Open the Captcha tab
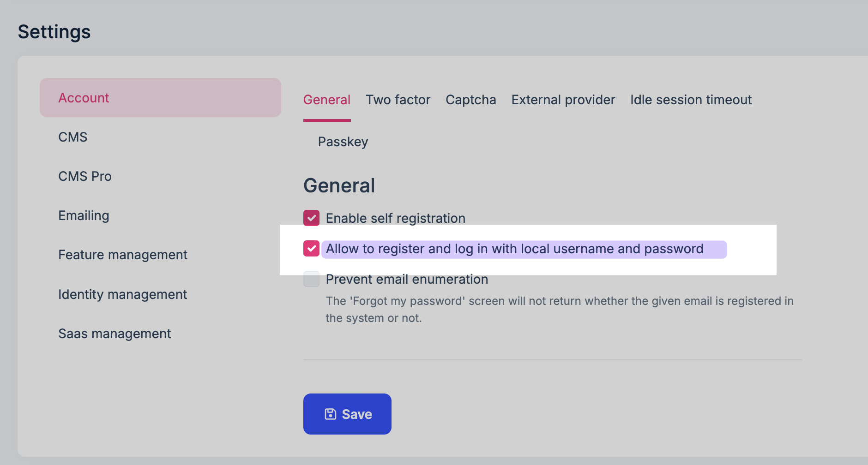This screenshot has width=868, height=465. coord(470,100)
